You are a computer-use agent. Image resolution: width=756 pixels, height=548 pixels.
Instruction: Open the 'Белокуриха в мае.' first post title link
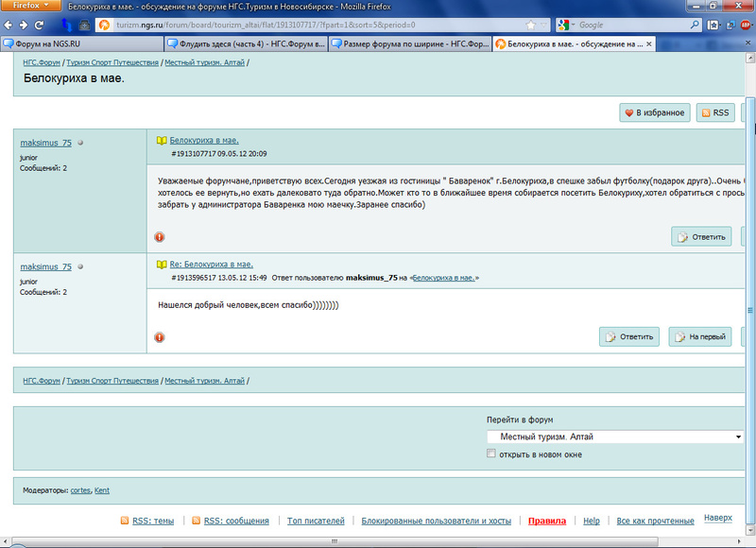point(204,140)
